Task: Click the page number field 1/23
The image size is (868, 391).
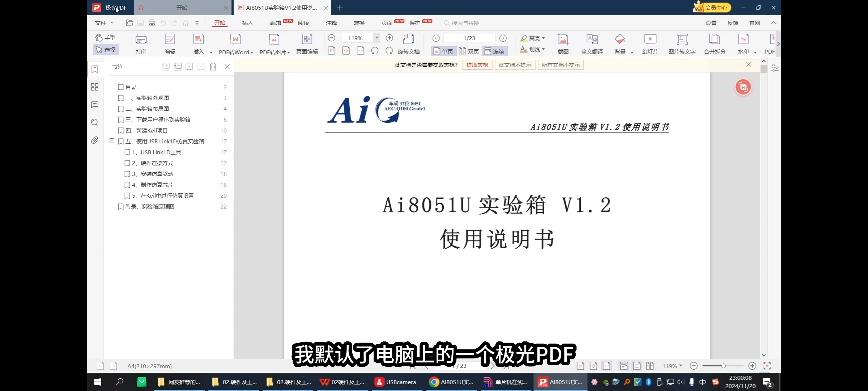Action: (x=469, y=38)
